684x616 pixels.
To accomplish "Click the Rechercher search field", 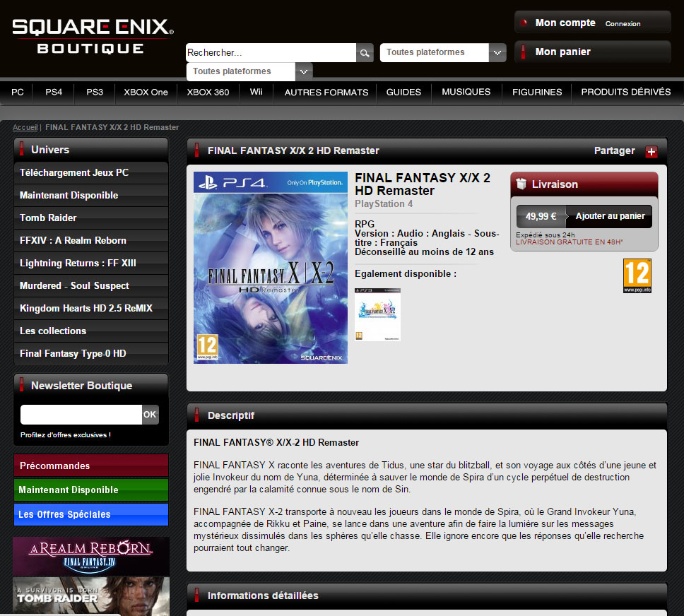I will (270, 53).
